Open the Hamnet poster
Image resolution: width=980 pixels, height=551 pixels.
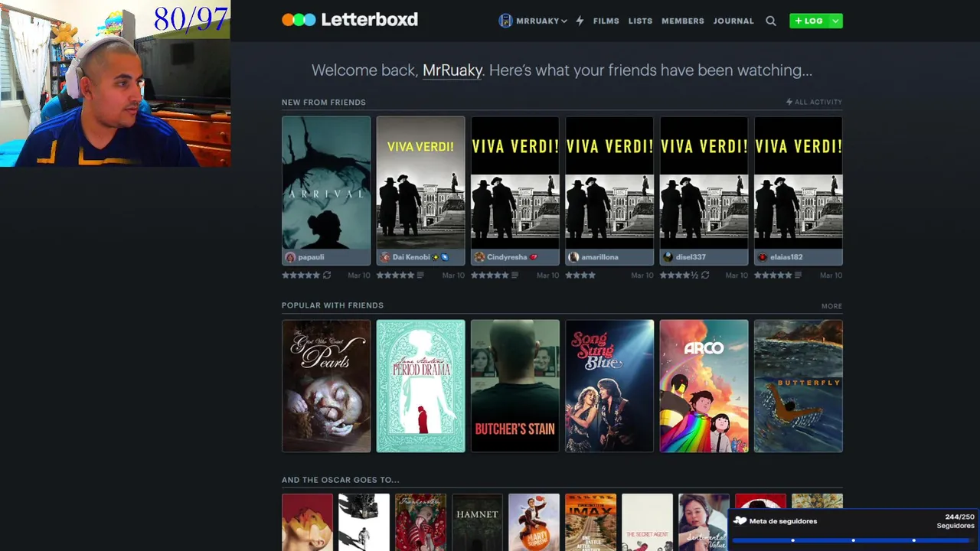pos(477,522)
